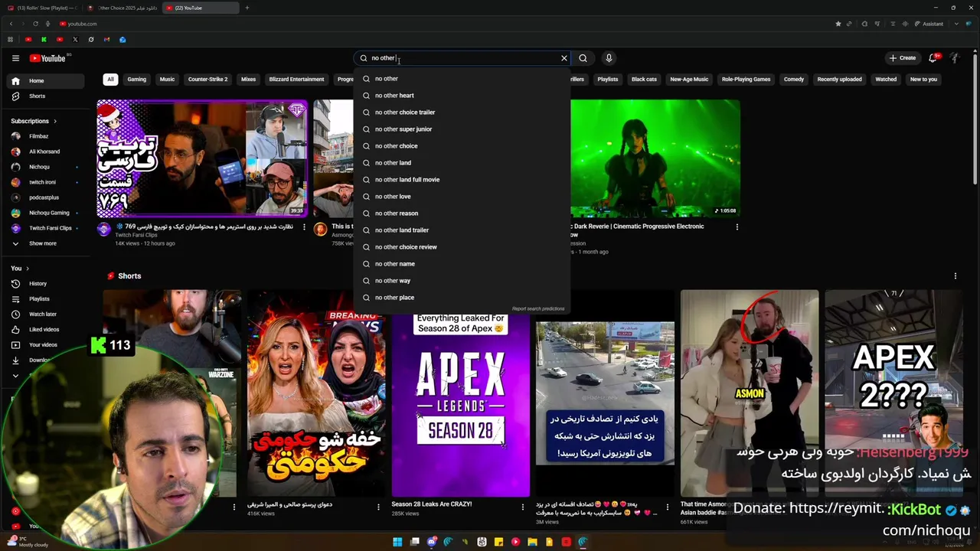Open more options for Dark Reverie video
The height and width of the screenshot is (551, 980).
click(x=737, y=227)
